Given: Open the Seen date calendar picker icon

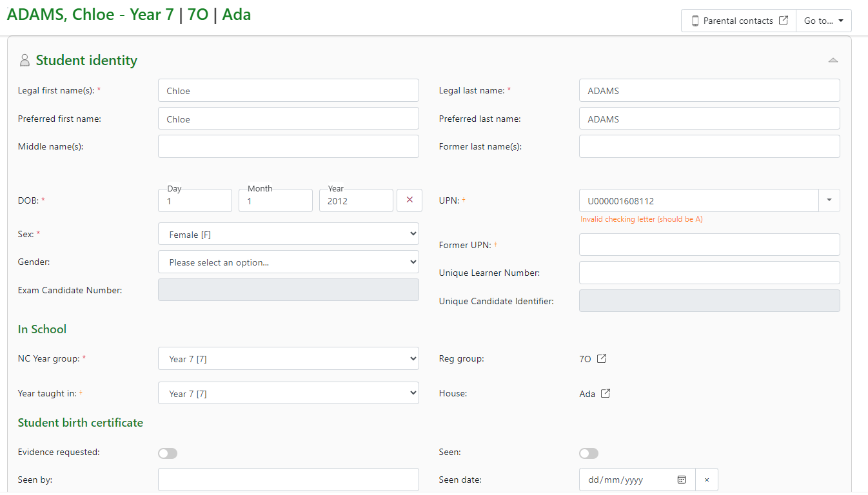Looking at the screenshot, I should click(x=682, y=480).
